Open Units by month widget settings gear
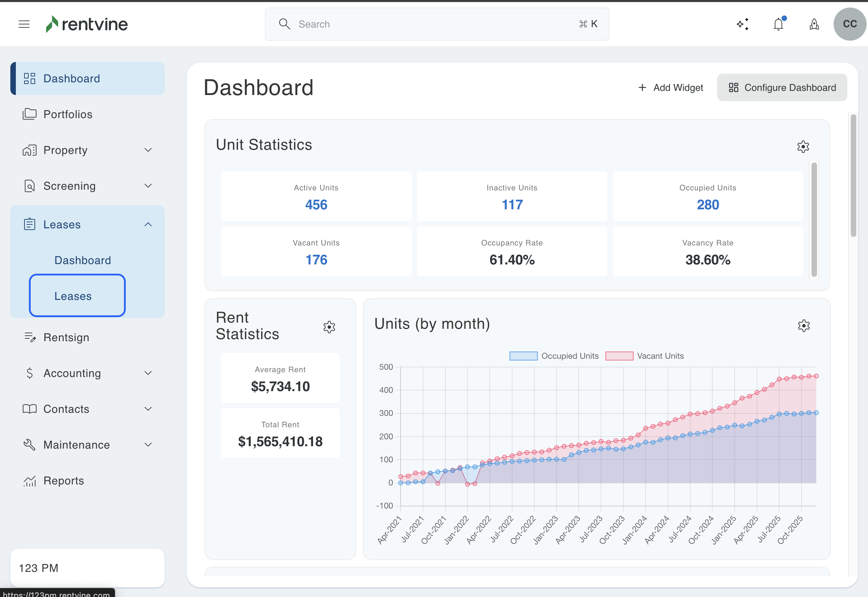 pyautogui.click(x=804, y=325)
